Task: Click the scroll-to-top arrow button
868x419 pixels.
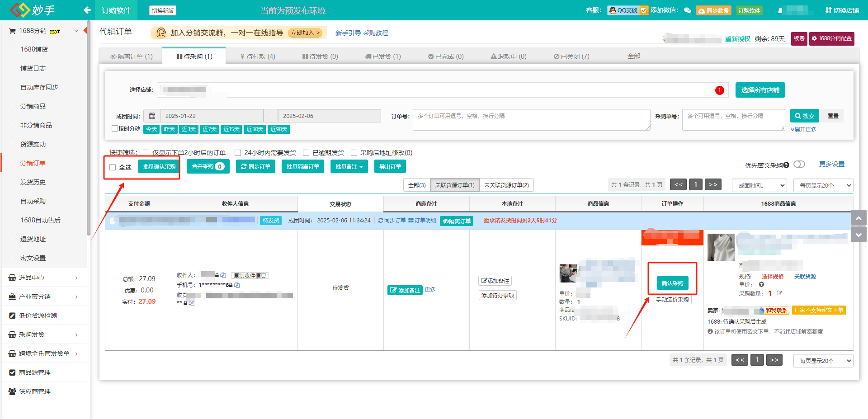Action: coord(859,218)
